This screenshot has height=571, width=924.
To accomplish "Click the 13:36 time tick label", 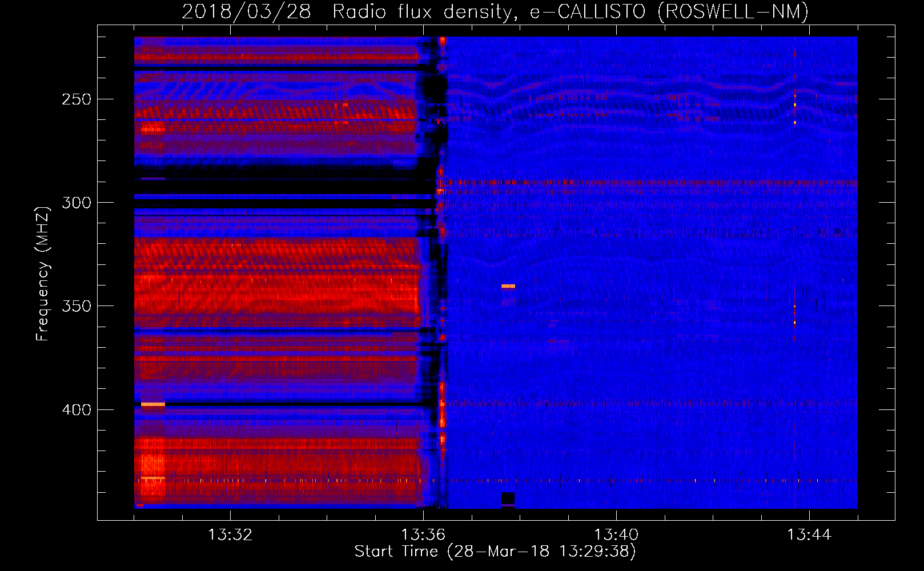I will click(423, 535).
